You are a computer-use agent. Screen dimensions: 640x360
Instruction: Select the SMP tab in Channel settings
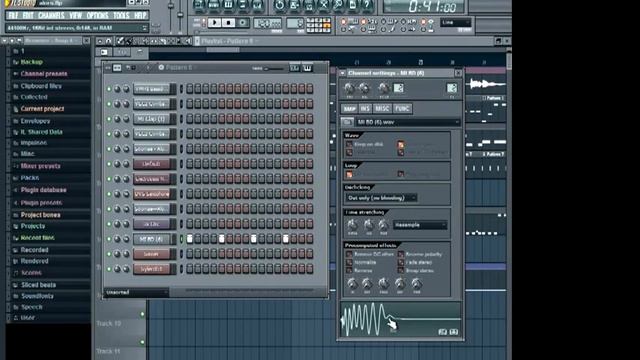click(x=349, y=109)
